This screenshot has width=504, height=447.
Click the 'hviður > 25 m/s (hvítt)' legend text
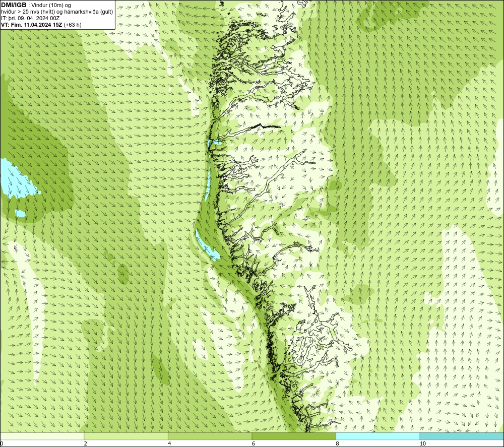(27, 12)
